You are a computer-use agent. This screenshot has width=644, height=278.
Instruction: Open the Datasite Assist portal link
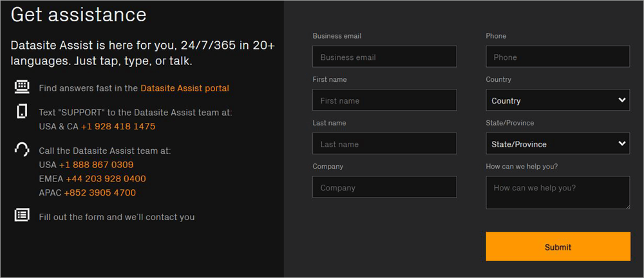(x=184, y=88)
